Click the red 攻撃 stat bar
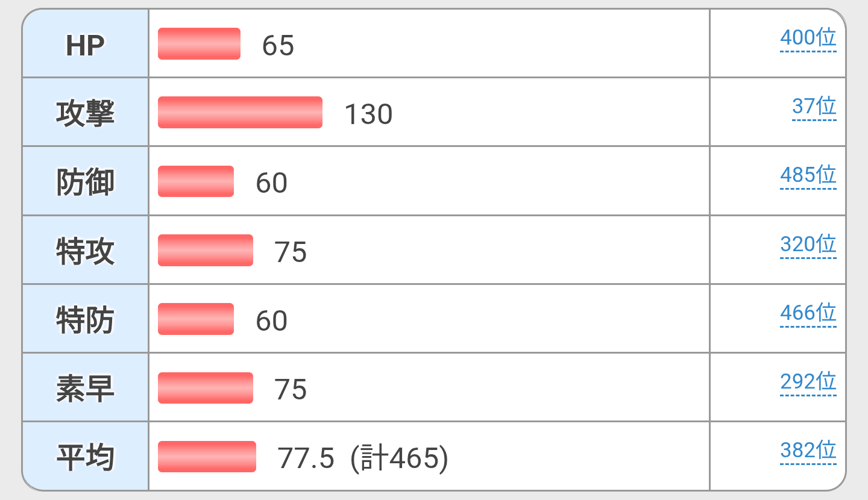 click(x=240, y=113)
